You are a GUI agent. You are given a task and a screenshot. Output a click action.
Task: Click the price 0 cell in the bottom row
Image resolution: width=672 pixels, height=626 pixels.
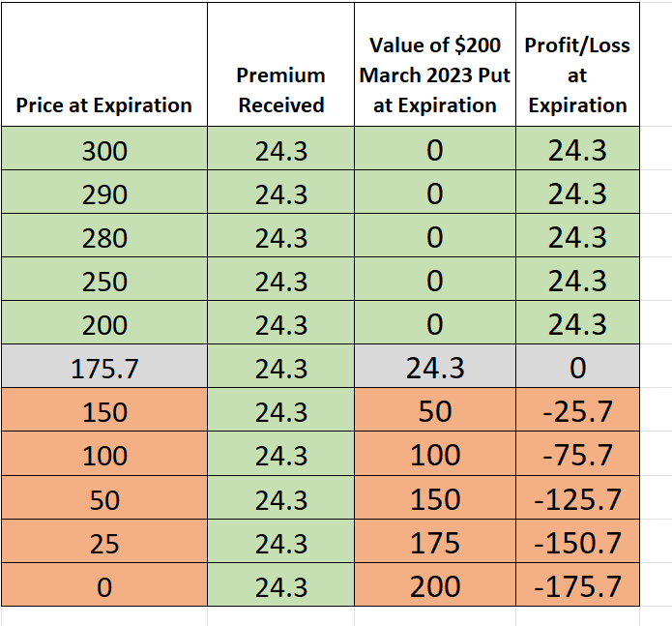pos(104,586)
